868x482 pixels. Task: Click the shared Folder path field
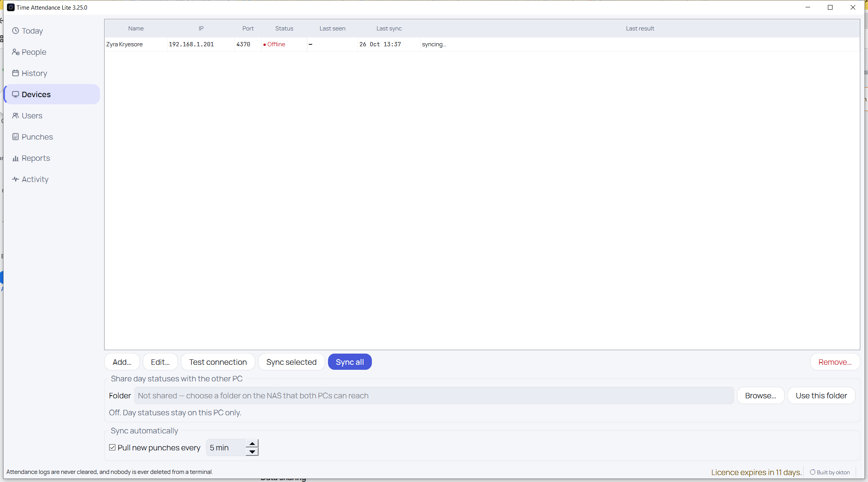click(x=434, y=396)
